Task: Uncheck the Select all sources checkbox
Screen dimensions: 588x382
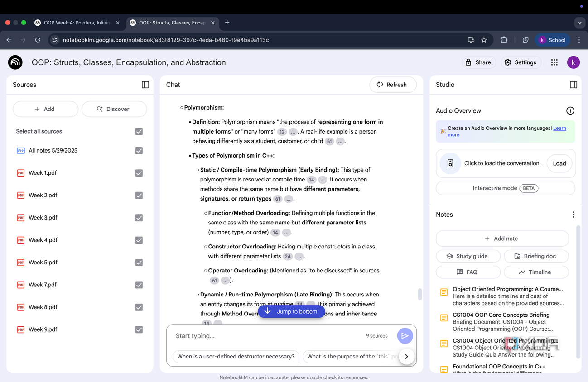Action: pos(139,131)
